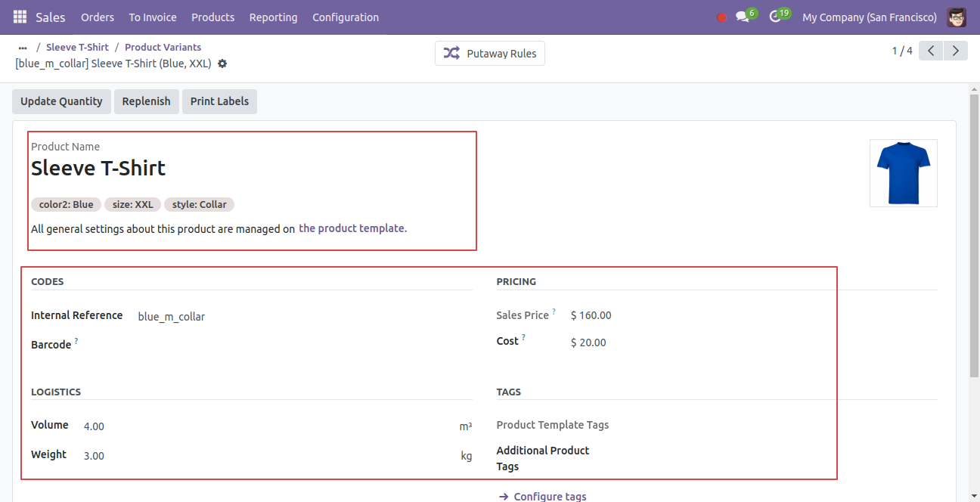Open the product template link
The width and height of the screenshot is (980, 502).
pyautogui.click(x=352, y=228)
